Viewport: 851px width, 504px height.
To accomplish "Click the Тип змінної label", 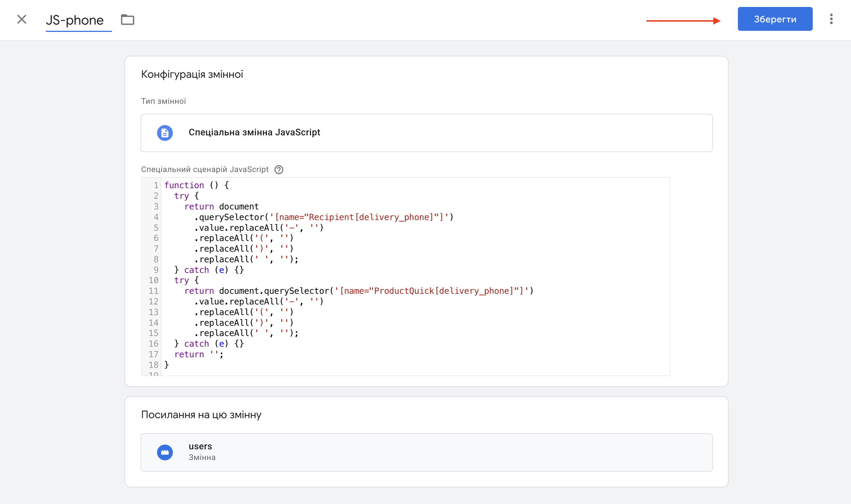I will pos(163,101).
